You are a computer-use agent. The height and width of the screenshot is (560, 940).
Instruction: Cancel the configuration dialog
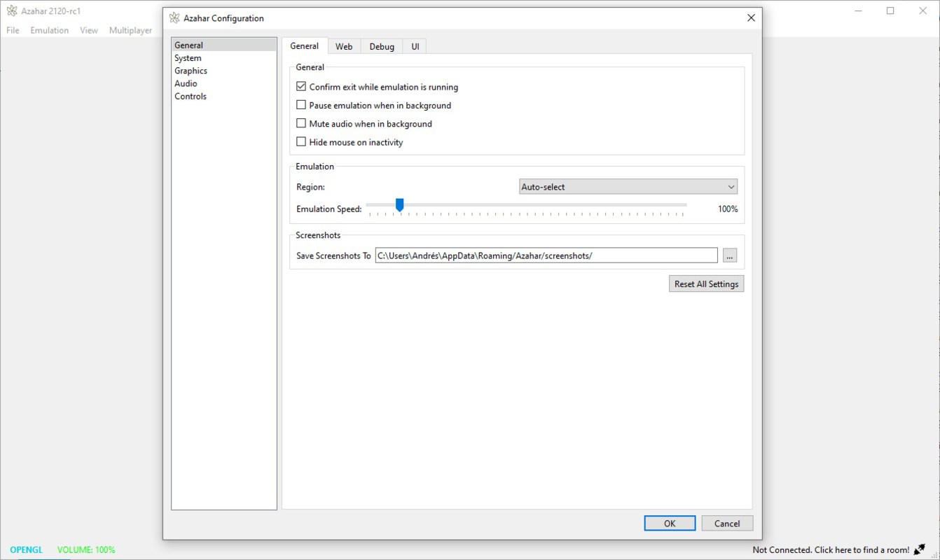[727, 524]
